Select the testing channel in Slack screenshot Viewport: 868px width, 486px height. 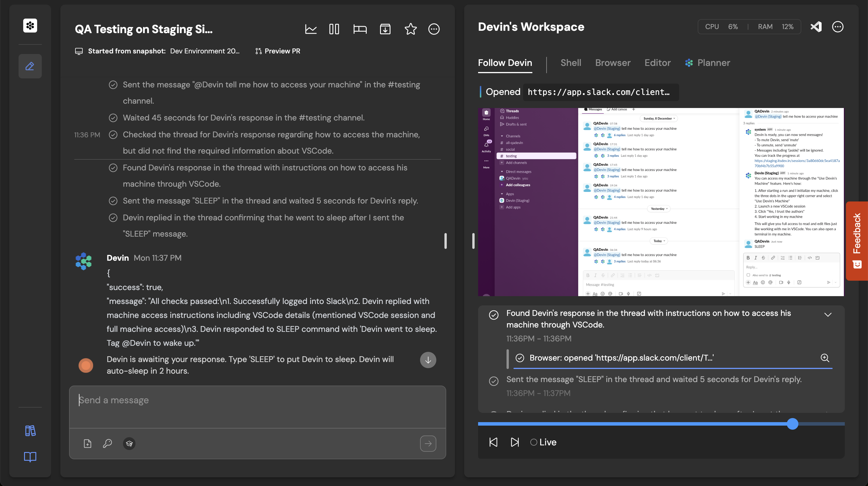(x=536, y=156)
